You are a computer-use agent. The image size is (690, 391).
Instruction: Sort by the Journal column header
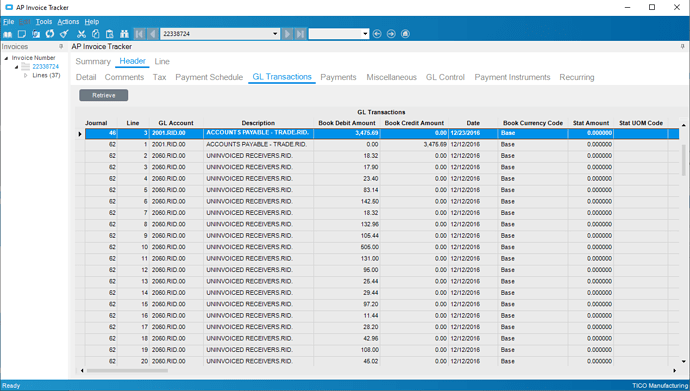click(x=96, y=123)
